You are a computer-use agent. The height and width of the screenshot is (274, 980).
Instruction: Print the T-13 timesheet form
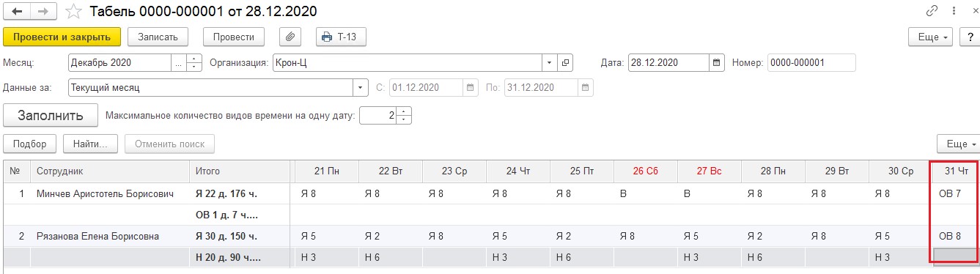coord(341,37)
